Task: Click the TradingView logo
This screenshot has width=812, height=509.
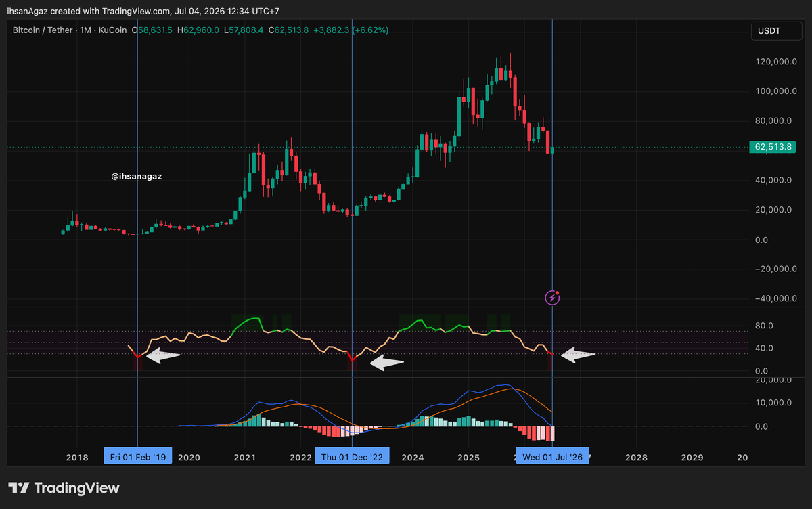Action: pyautogui.click(x=64, y=488)
